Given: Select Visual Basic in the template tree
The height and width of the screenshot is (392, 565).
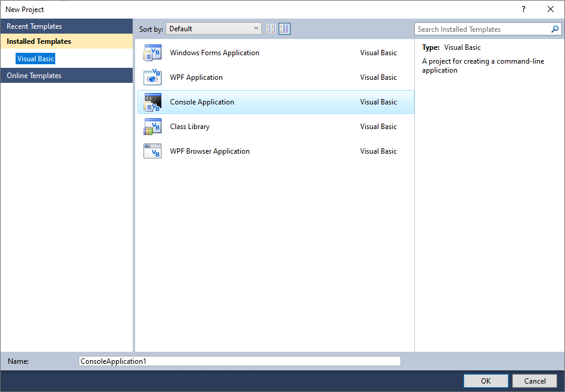Looking at the screenshot, I should [x=36, y=59].
